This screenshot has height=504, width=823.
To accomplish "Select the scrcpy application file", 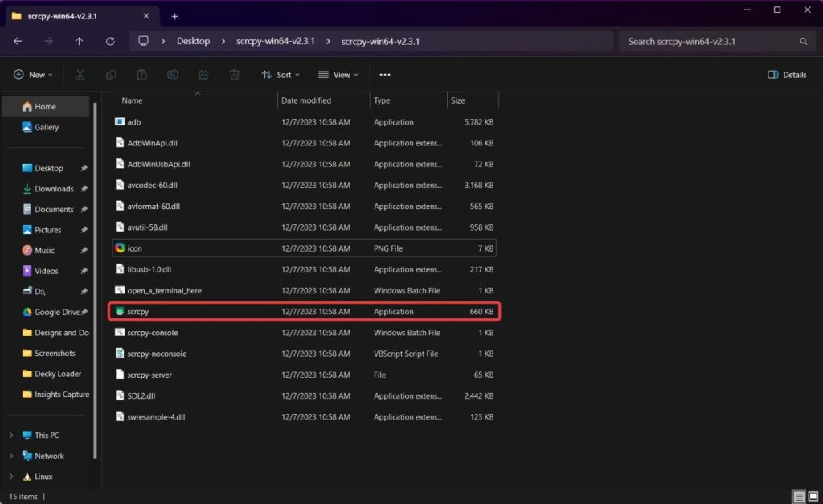I will [138, 312].
